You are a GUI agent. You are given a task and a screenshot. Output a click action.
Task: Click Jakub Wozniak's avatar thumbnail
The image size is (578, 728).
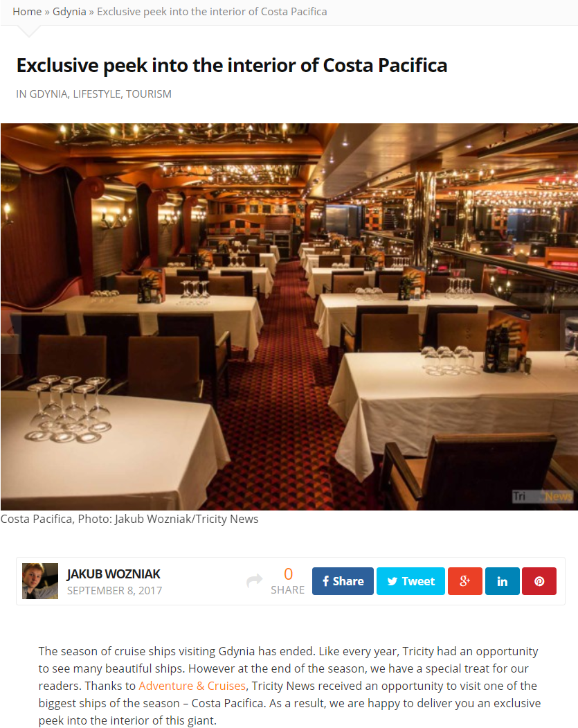(40, 581)
